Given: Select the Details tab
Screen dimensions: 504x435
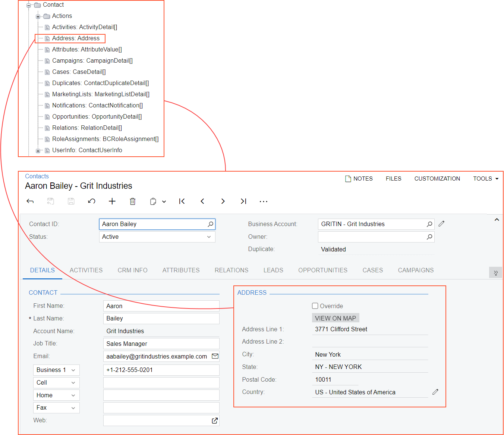Looking at the screenshot, I should [42, 270].
